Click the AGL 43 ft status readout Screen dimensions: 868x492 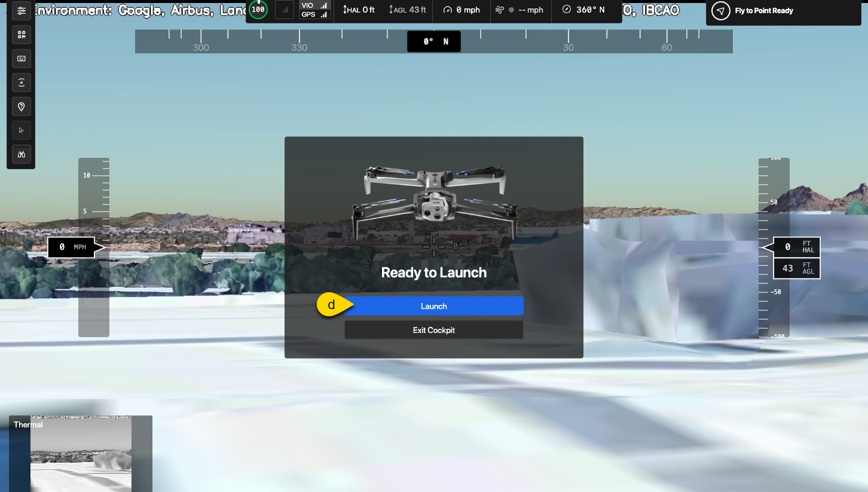(408, 10)
